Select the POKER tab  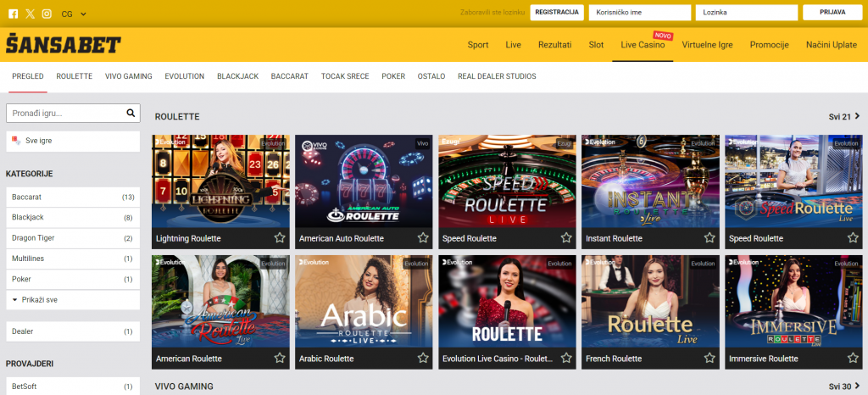[393, 76]
